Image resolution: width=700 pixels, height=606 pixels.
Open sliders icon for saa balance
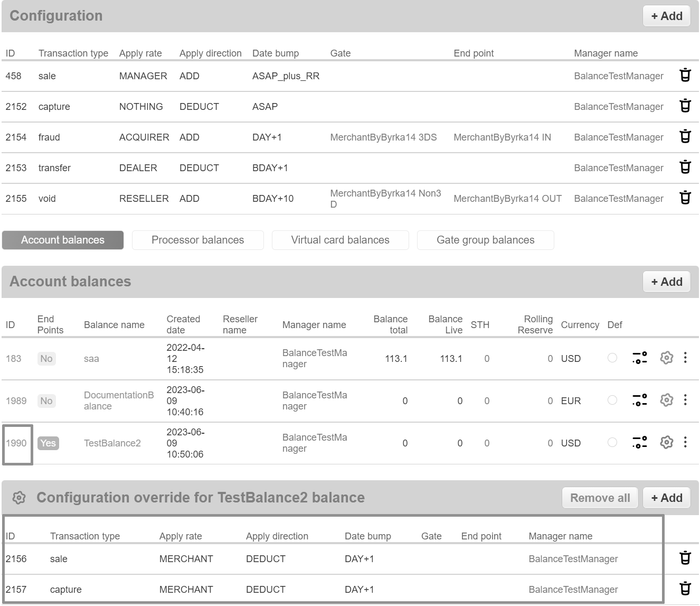click(x=639, y=358)
